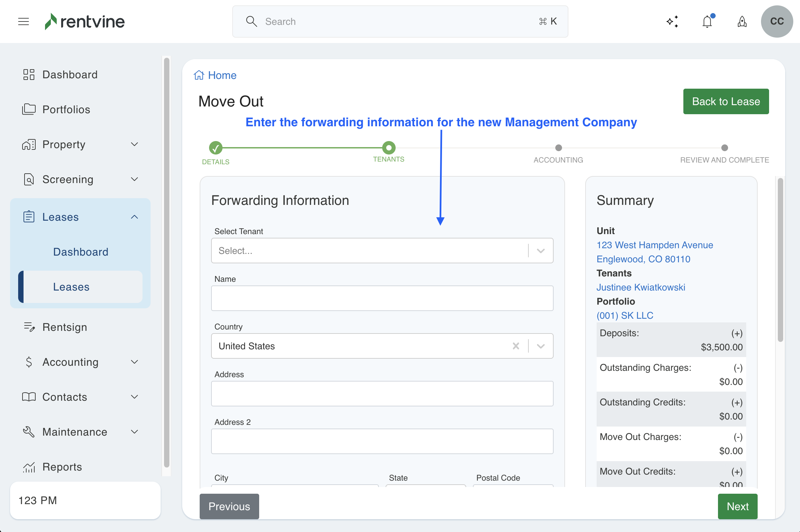The image size is (800, 532).
Task: Expand the Country dropdown arrow
Action: pos(541,346)
